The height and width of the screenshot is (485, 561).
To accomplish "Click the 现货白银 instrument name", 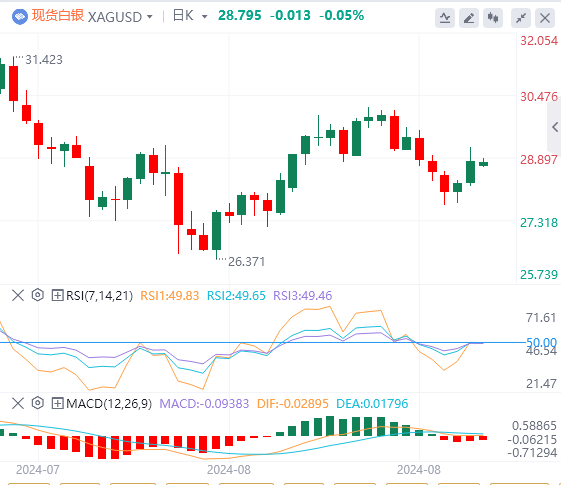I will 58,16.
